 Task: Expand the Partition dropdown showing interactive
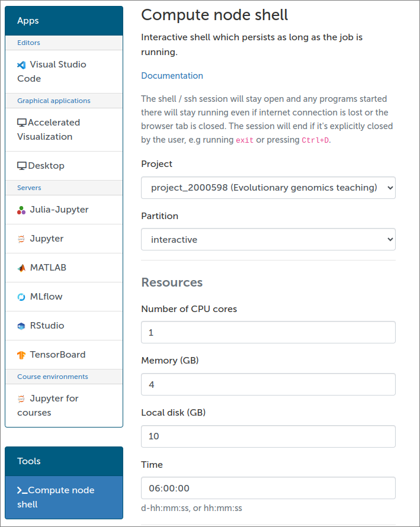[x=268, y=239]
